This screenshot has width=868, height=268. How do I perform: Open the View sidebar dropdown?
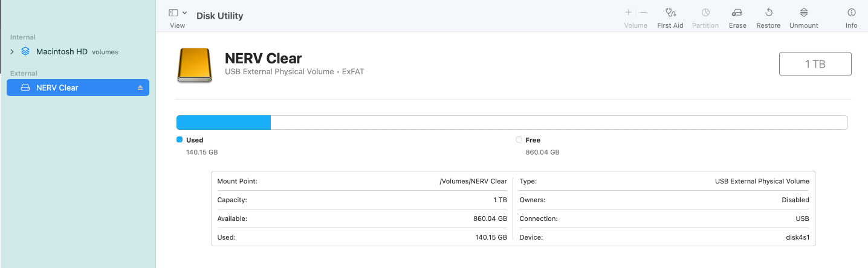(x=177, y=13)
